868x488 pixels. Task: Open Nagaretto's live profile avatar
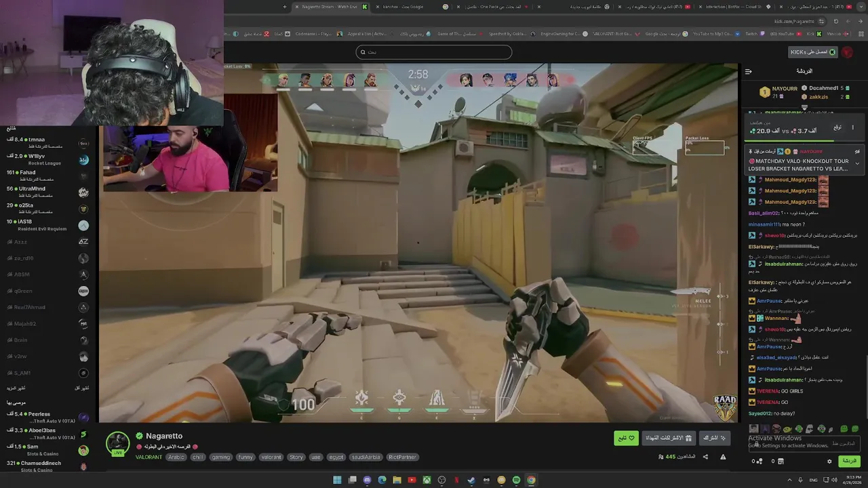tap(117, 443)
